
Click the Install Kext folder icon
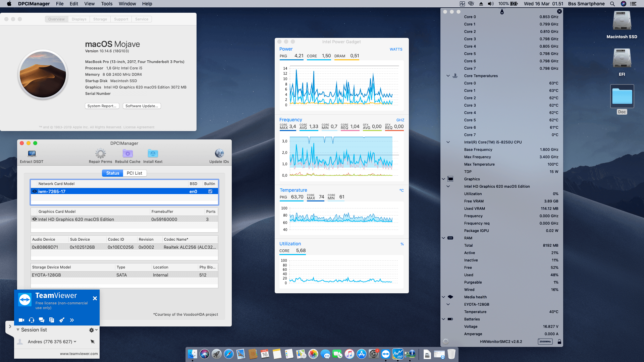pos(153,154)
